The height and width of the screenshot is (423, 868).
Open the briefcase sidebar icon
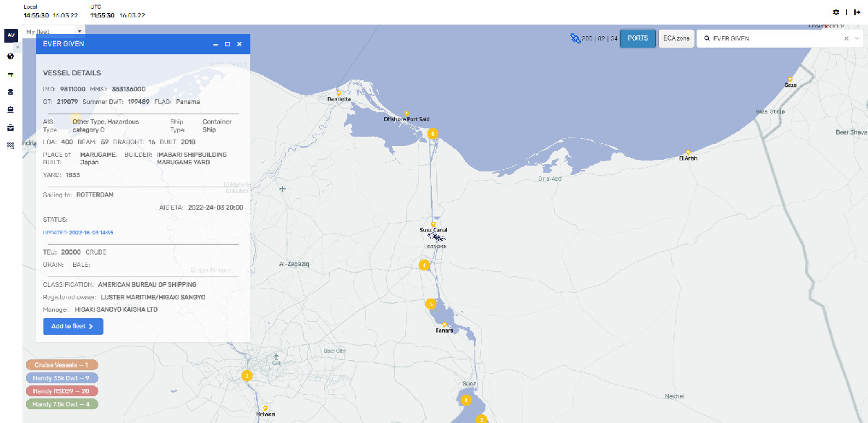click(10, 128)
